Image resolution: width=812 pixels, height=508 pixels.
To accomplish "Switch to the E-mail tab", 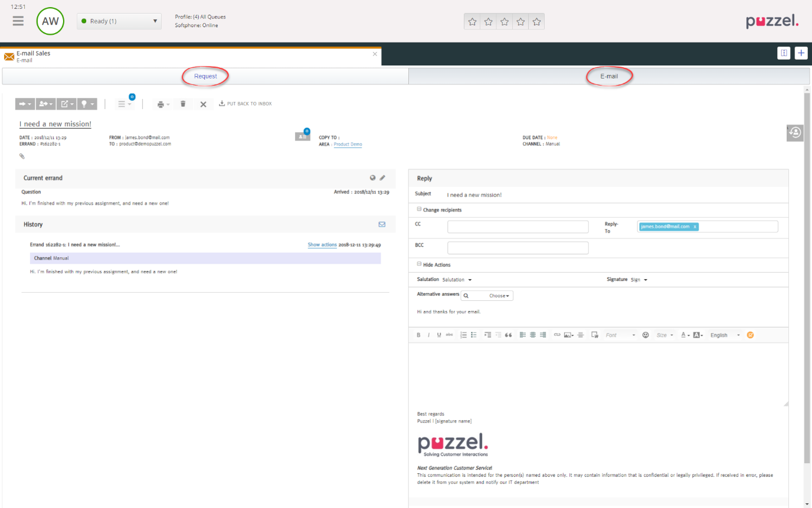I will click(609, 76).
